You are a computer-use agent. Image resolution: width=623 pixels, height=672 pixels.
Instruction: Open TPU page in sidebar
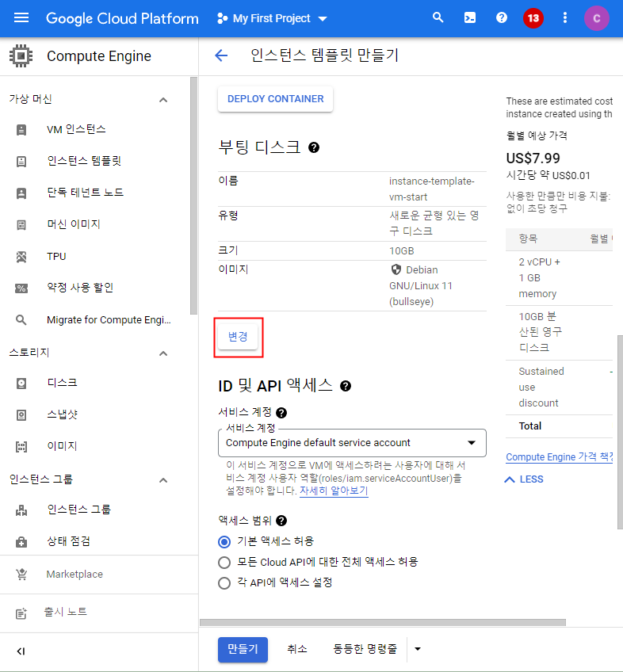(56, 256)
